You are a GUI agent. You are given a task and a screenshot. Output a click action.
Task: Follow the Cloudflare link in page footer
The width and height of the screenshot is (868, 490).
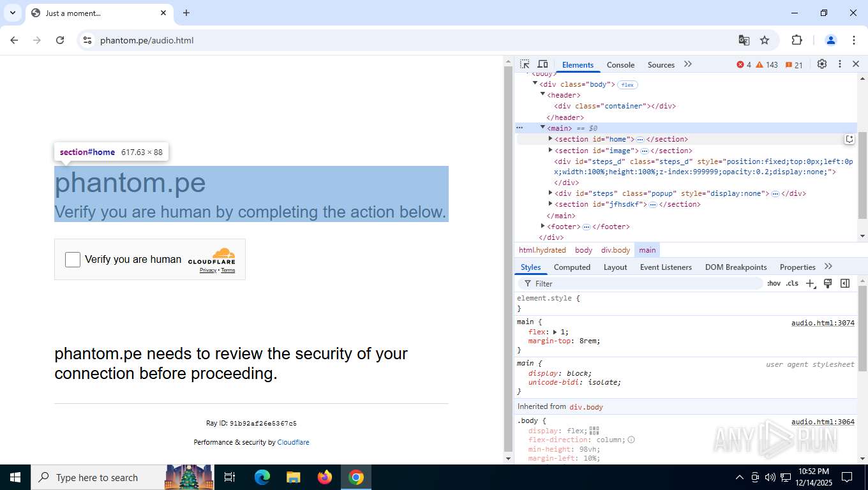pos(293,442)
